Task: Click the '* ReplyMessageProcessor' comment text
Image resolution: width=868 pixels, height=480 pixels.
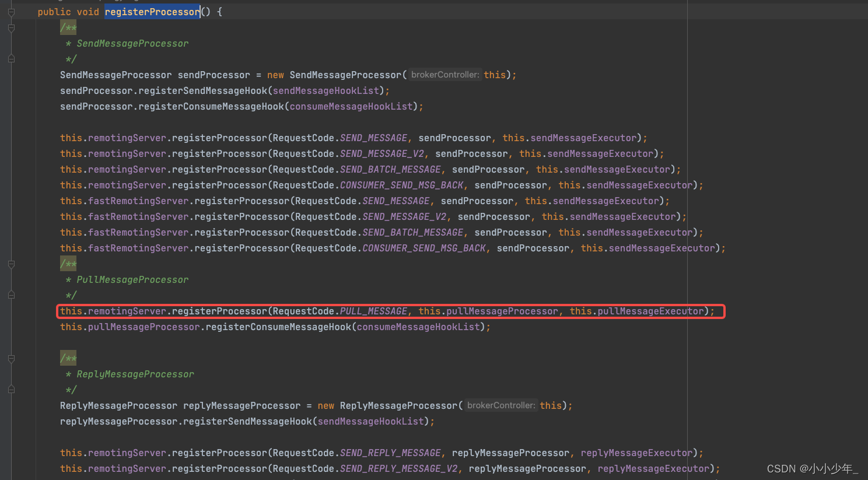Action: click(x=129, y=374)
